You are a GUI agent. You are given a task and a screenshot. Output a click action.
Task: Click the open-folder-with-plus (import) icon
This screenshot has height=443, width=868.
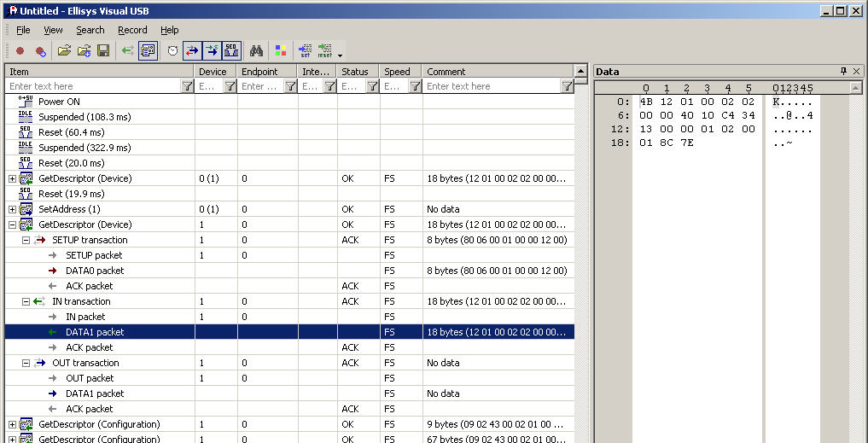click(x=84, y=51)
